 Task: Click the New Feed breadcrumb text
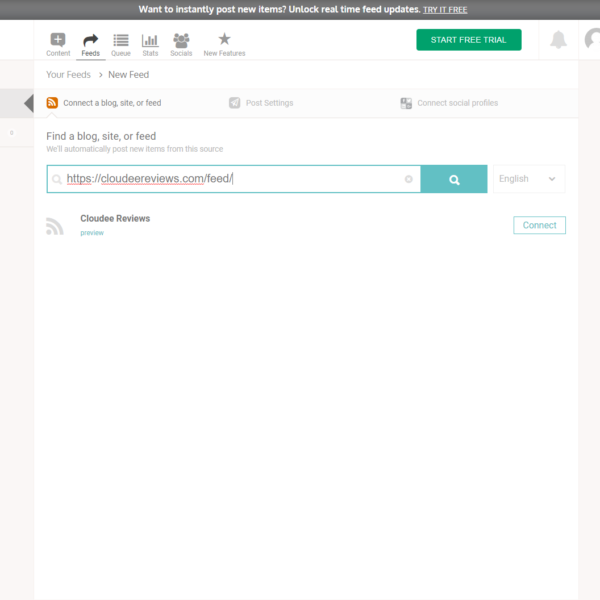pos(129,75)
